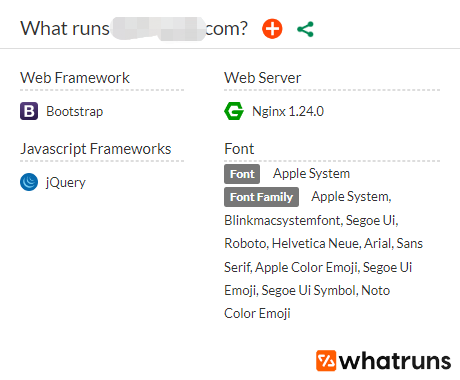Click the Blinkmacsystemfont, Segoe Ui text line
Viewport: 460px width, 380px height.
click(x=311, y=220)
